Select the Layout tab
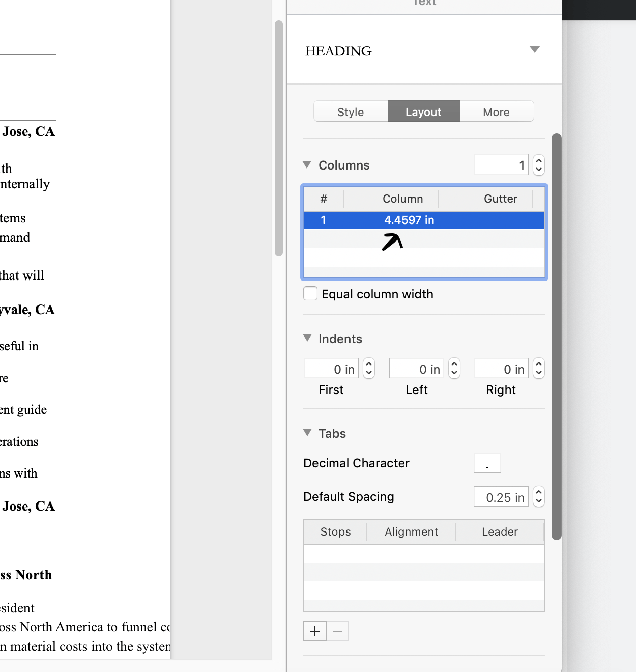Viewport: 636px width, 672px height. (424, 111)
